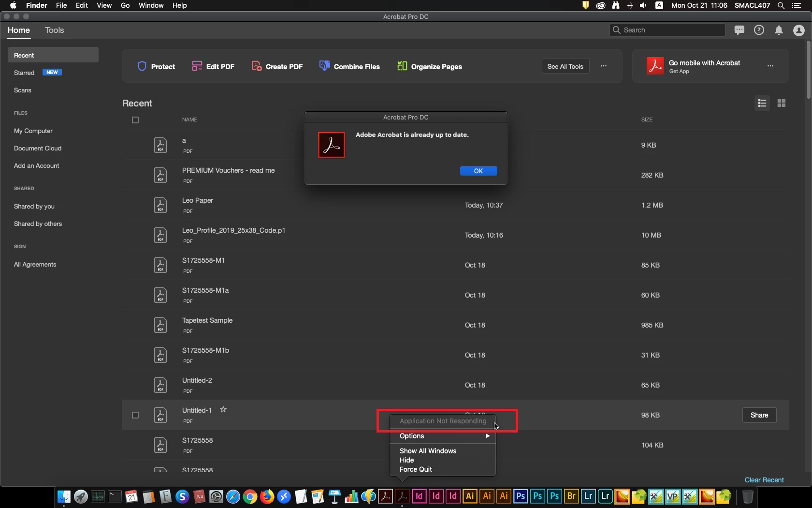Open Adobe Bridge from the Dock
812x508 pixels.
click(571, 496)
